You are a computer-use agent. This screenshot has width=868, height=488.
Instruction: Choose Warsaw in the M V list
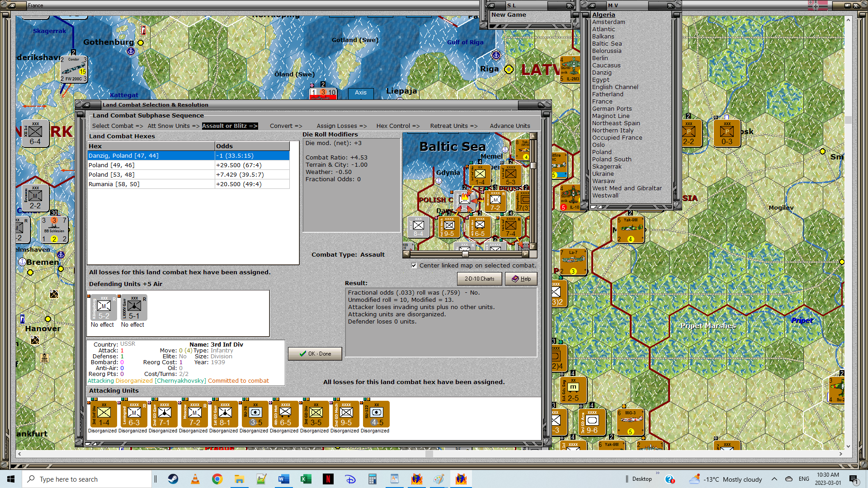604,181
